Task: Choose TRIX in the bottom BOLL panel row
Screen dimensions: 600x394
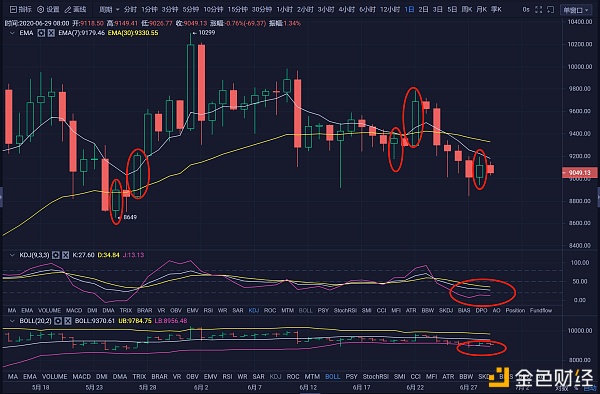Action: point(139,376)
